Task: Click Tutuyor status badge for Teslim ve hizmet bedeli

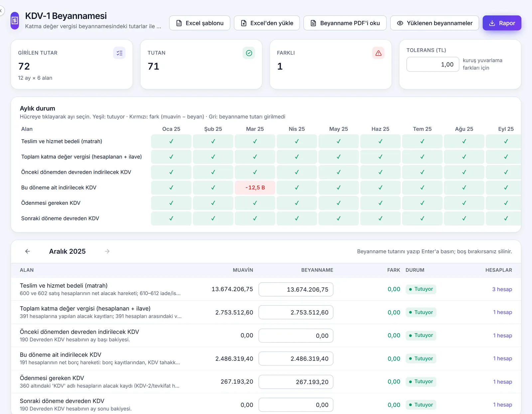Action: [421, 289]
